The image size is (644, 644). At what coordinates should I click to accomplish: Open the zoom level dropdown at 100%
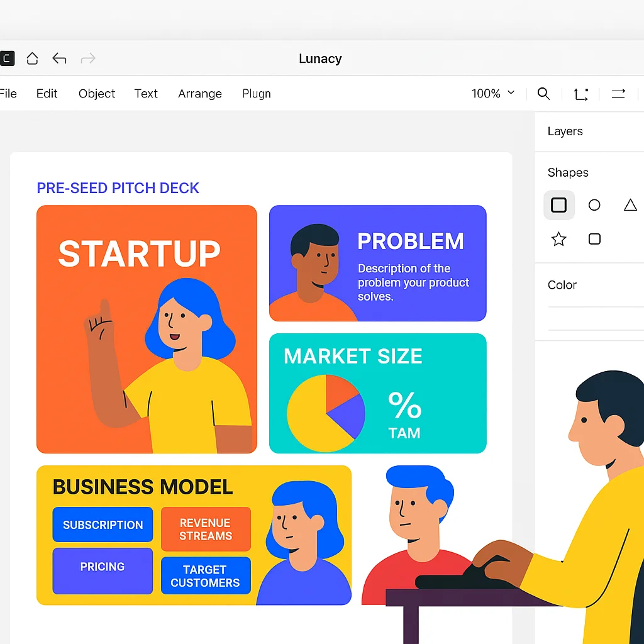click(493, 93)
